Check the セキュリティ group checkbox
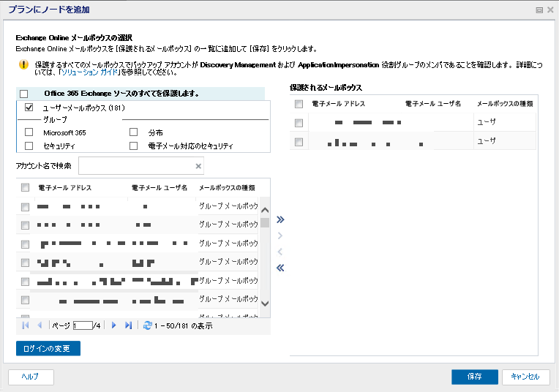559x392 pixels. [x=29, y=146]
